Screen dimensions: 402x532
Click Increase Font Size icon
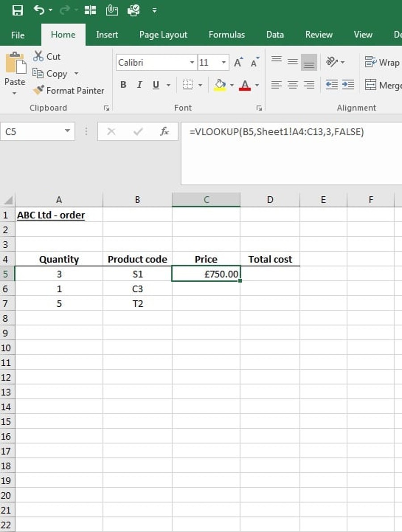[238, 63]
